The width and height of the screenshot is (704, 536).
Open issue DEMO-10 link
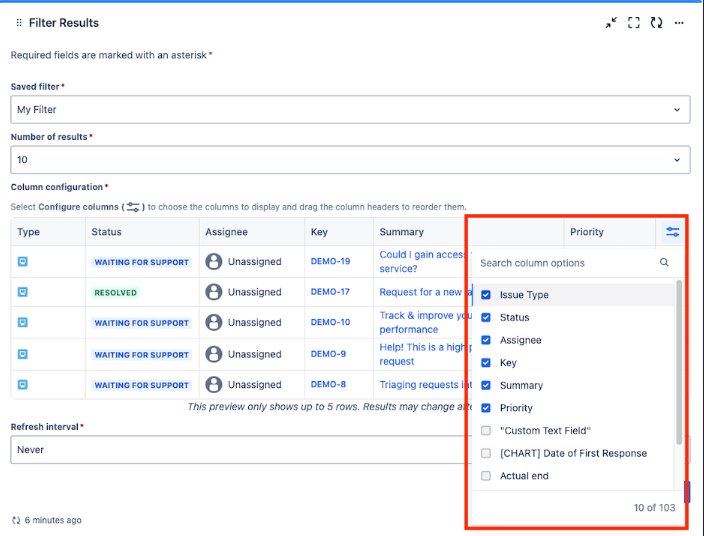pos(330,322)
